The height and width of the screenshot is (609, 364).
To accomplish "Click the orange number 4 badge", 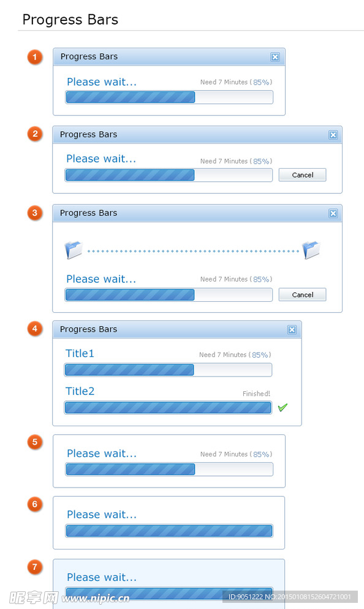I will click(x=34, y=329).
